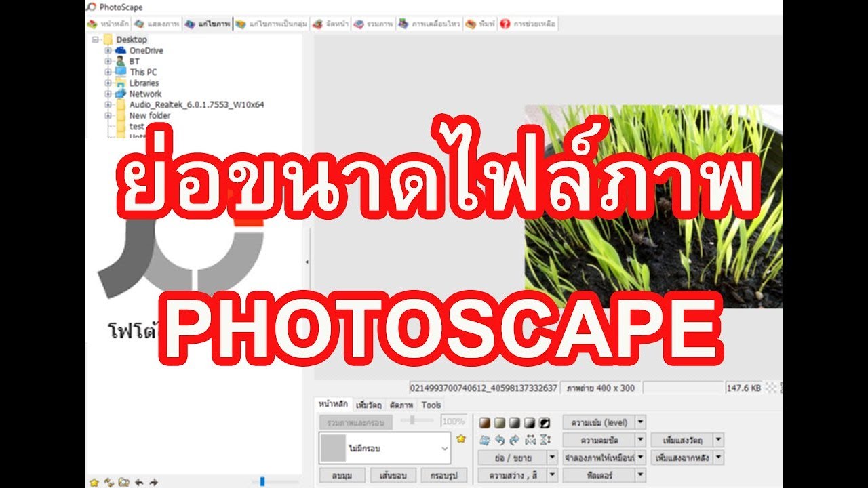
Task: Rotate image counter-clockwise with left arrow icon
Action: pyautogui.click(x=500, y=440)
